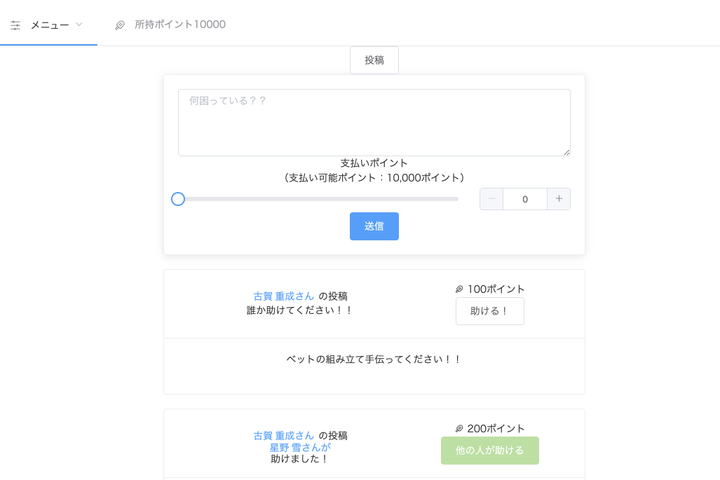
Task: Increase points with the plus stepper
Action: click(559, 199)
